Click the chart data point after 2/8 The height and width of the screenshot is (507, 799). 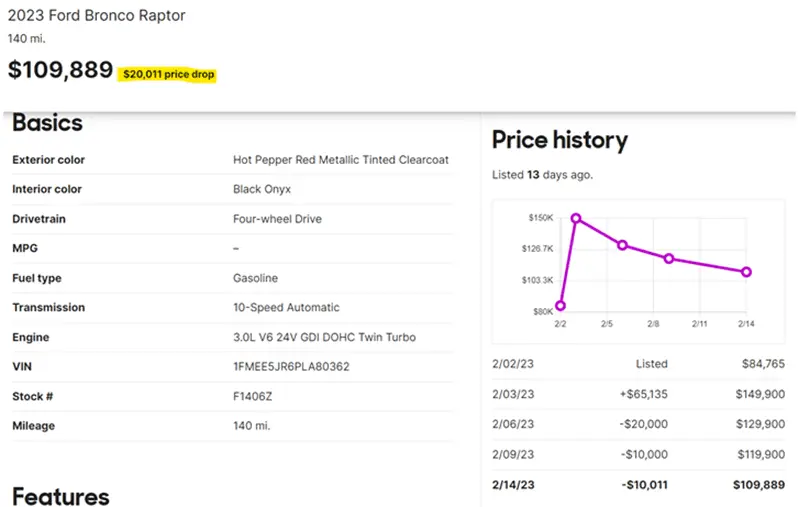coord(669,259)
